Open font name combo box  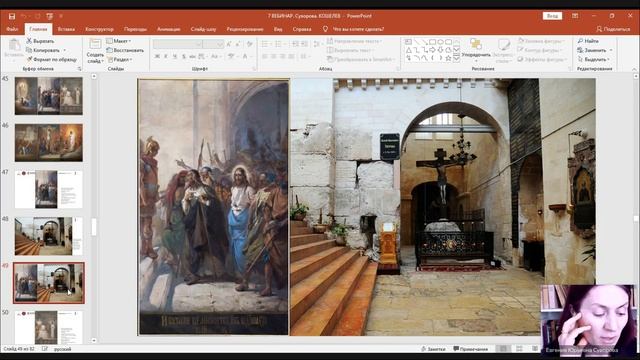coord(178,44)
